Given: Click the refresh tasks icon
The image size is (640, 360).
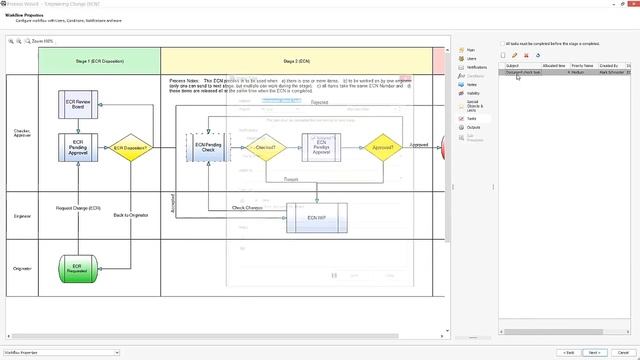Looking at the screenshot, I should pos(538,55).
